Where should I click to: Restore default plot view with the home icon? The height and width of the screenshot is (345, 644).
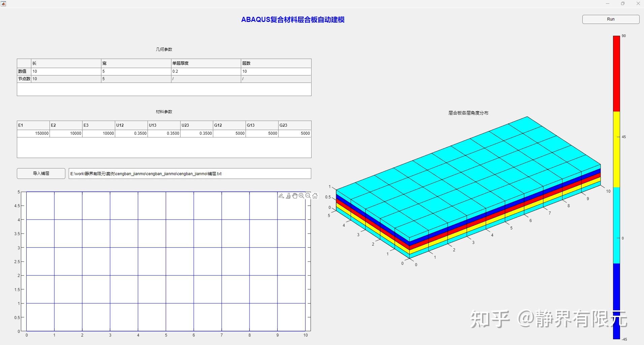click(315, 195)
